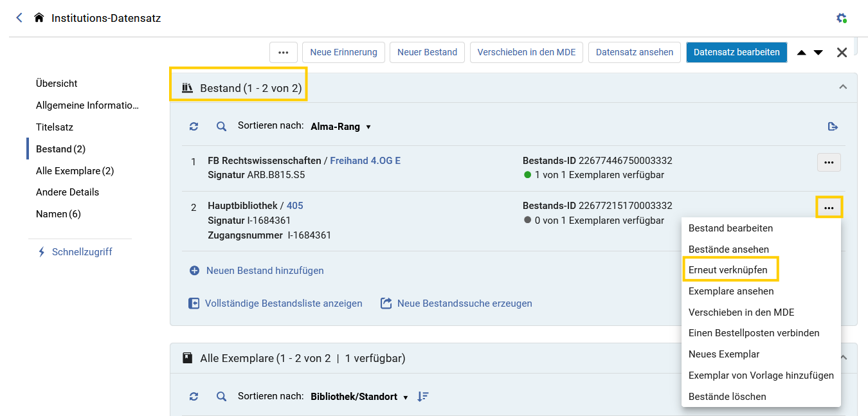This screenshot has height=416, width=868.
Task: Click the export icon in Bestand section
Action: pos(833,127)
